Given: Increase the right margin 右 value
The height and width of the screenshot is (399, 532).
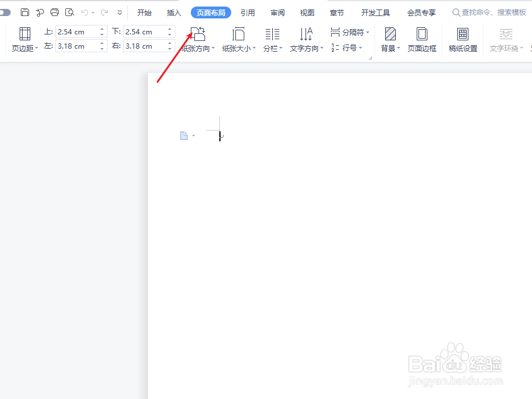Looking at the screenshot, I should 169,43.
